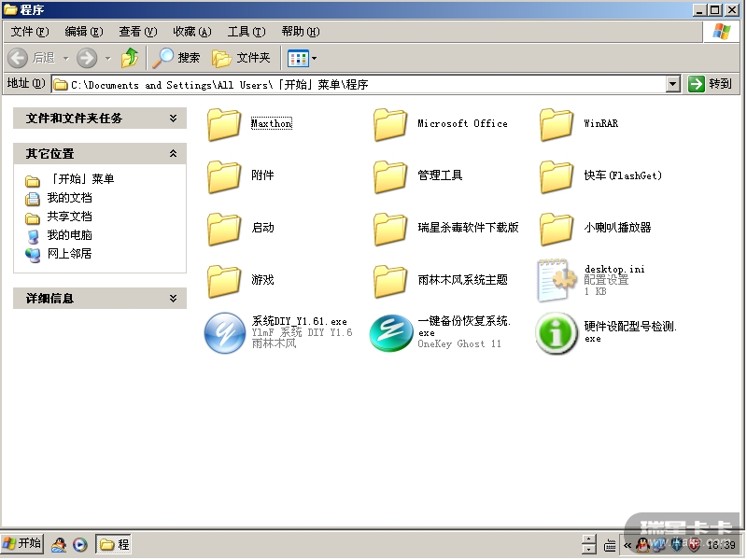Open the Back history dropdown arrow

pyautogui.click(x=65, y=59)
